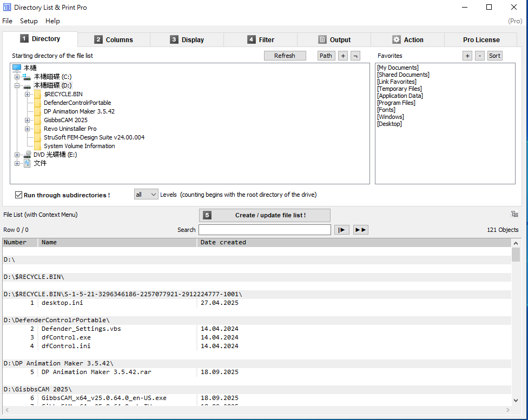Select the Directory tab
Viewport: 528px width, 420px height.
(40, 39)
